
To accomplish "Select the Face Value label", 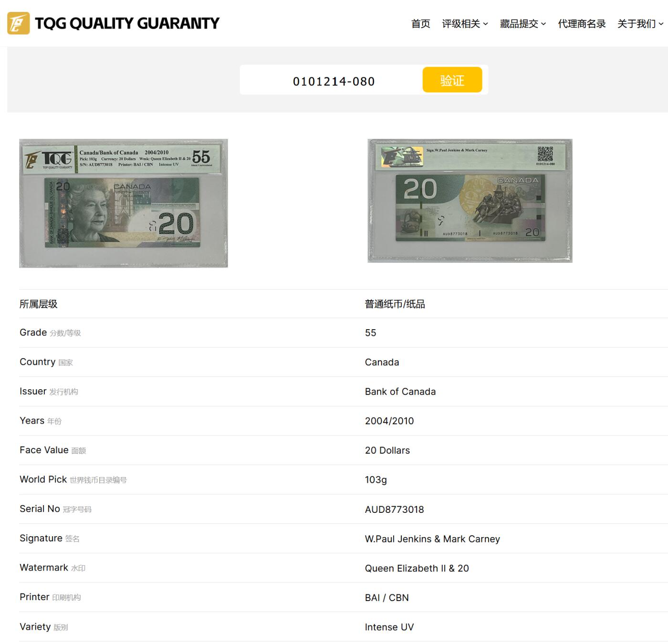I will coord(44,450).
